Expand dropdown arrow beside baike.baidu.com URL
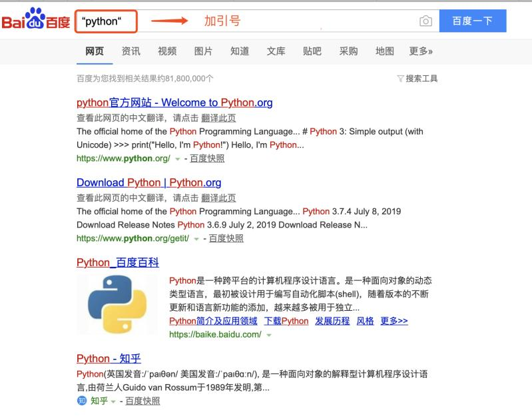The width and height of the screenshot is (532, 416). coord(269,335)
